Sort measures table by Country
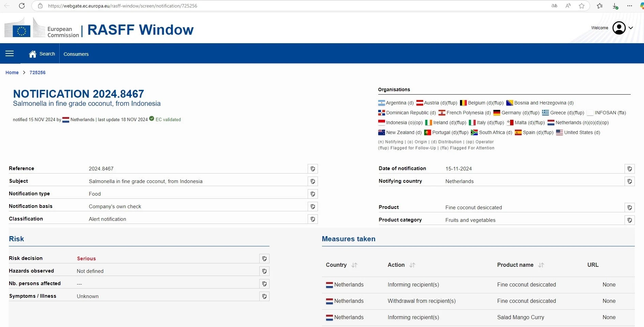This screenshot has height=327, width=644. 354,265
